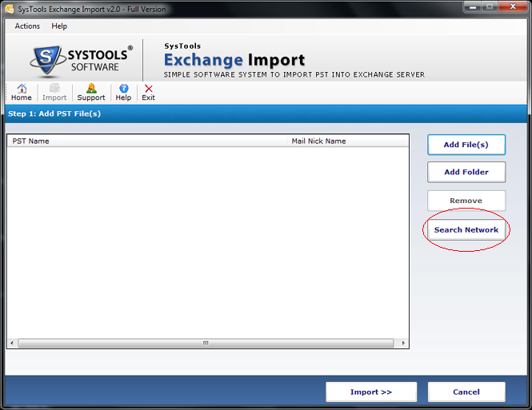This screenshot has width=532, height=410.
Task: Click the app icon in title bar
Action: pos(10,9)
